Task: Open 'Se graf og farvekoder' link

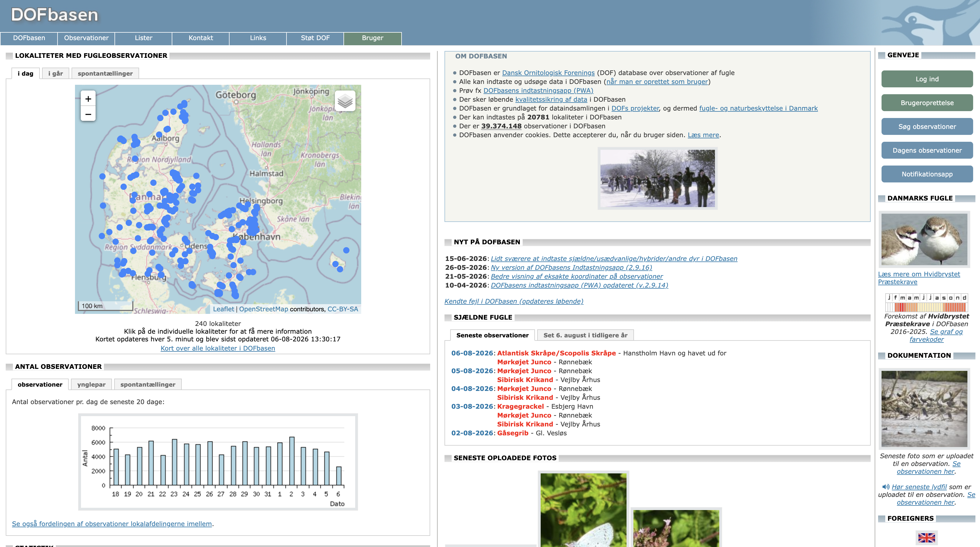Action: [x=936, y=336]
